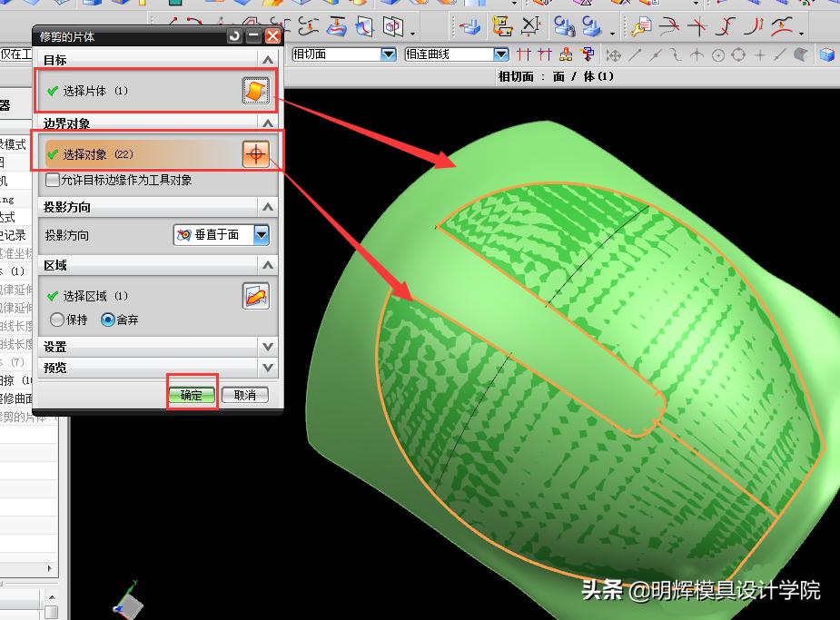Collapse the 投影方向 section
Image resolution: width=840 pixels, height=620 pixels.
coord(268,207)
